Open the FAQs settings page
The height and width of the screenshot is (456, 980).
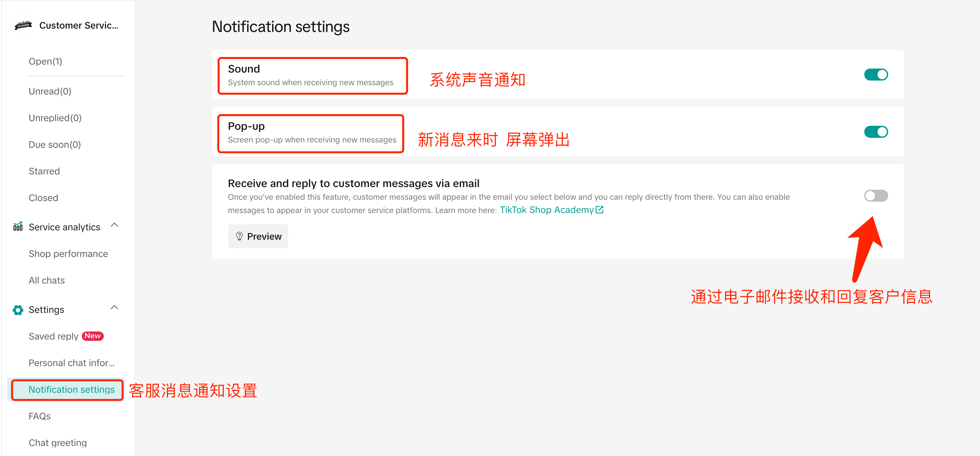click(x=40, y=416)
